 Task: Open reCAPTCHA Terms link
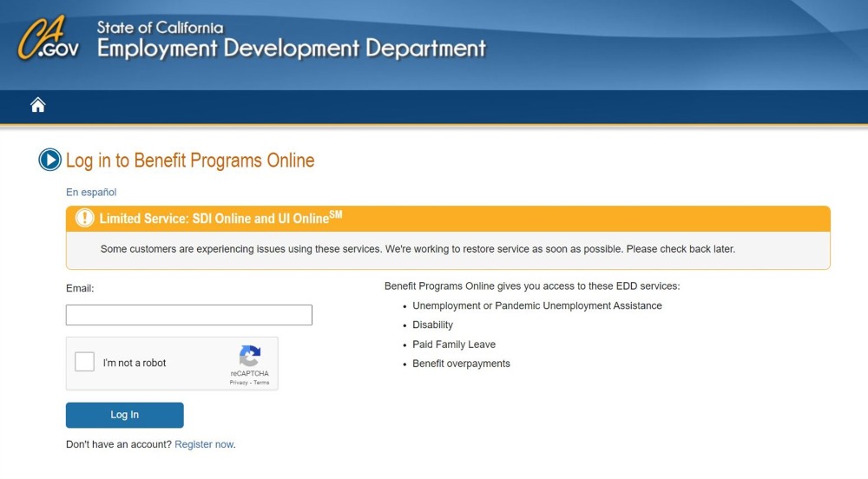click(261, 383)
